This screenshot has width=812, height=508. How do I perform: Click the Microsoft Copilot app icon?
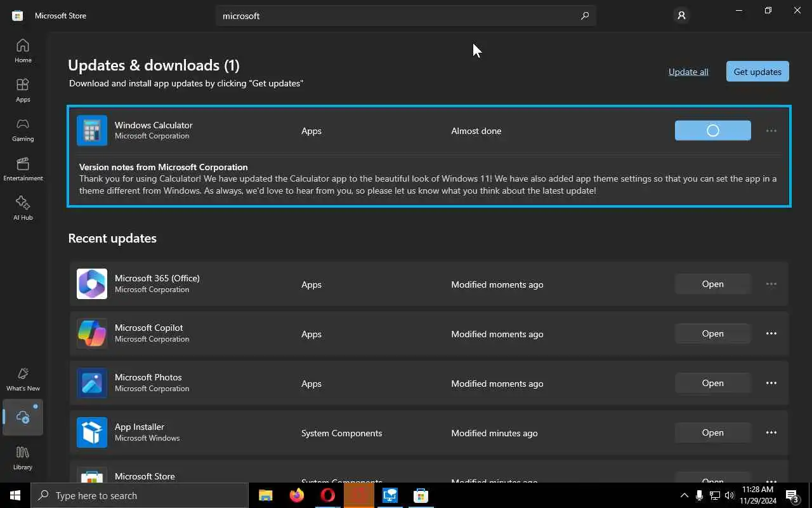click(x=92, y=333)
